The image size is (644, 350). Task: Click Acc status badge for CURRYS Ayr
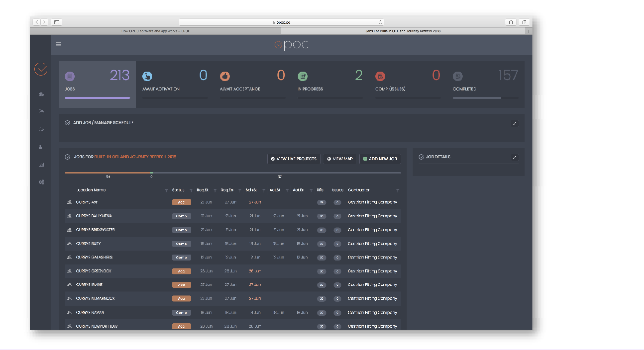click(x=181, y=202)
